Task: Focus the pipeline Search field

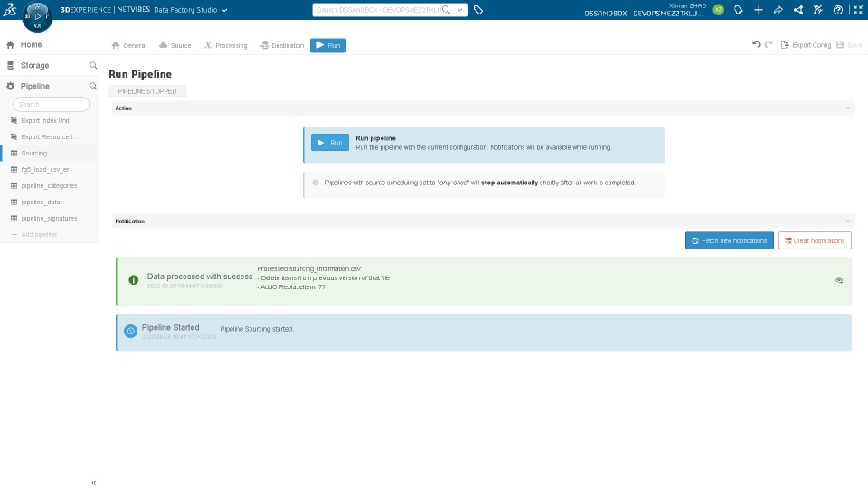Action: (x=51, y=104)
